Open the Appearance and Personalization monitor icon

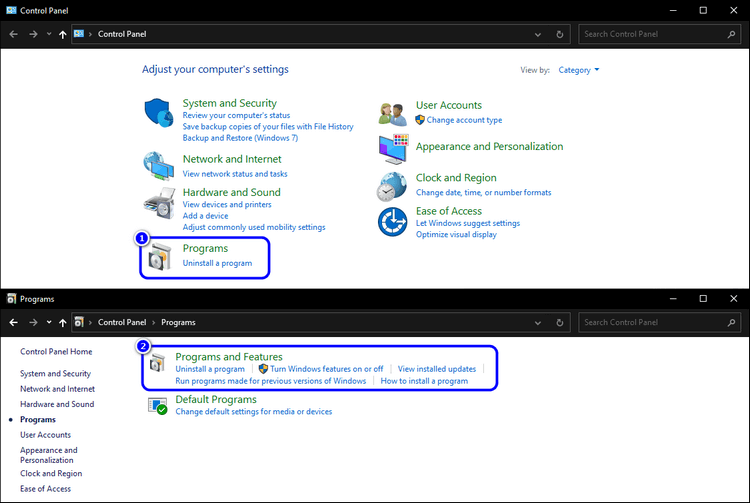tap(393, 149)
